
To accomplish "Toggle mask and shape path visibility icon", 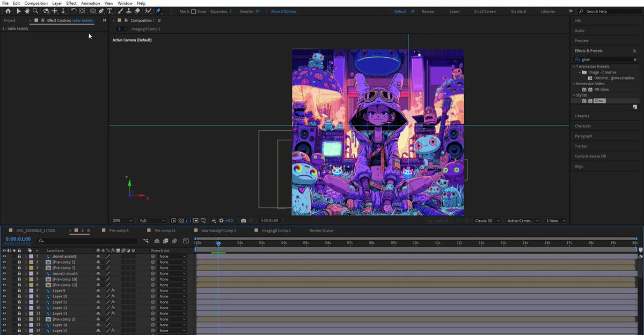I will tap(188, 220).
